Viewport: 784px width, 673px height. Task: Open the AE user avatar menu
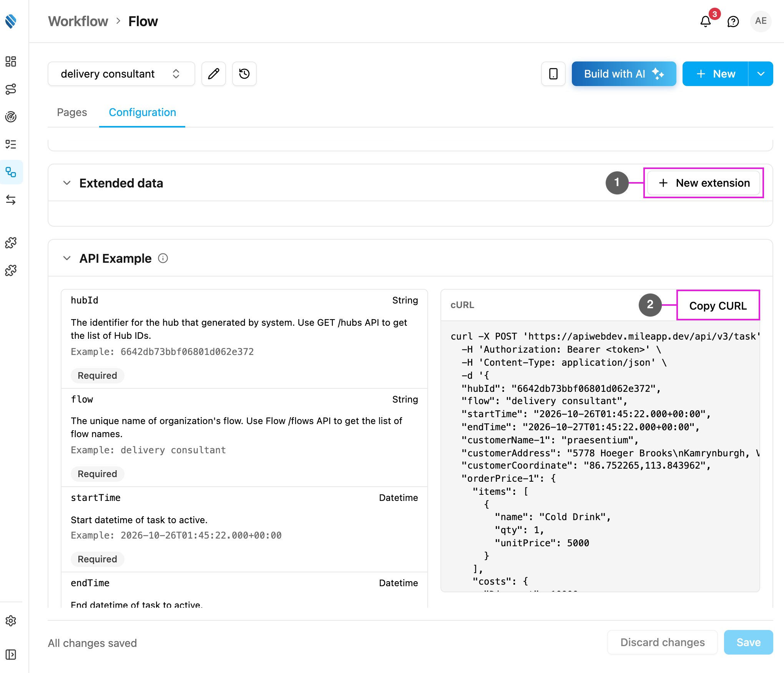pos(761,21)
